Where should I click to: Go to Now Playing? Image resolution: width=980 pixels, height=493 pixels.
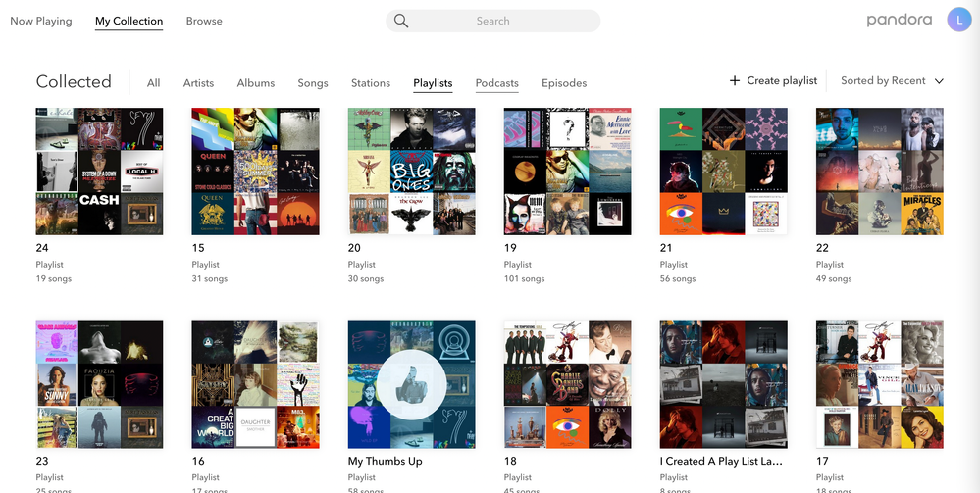40,21
